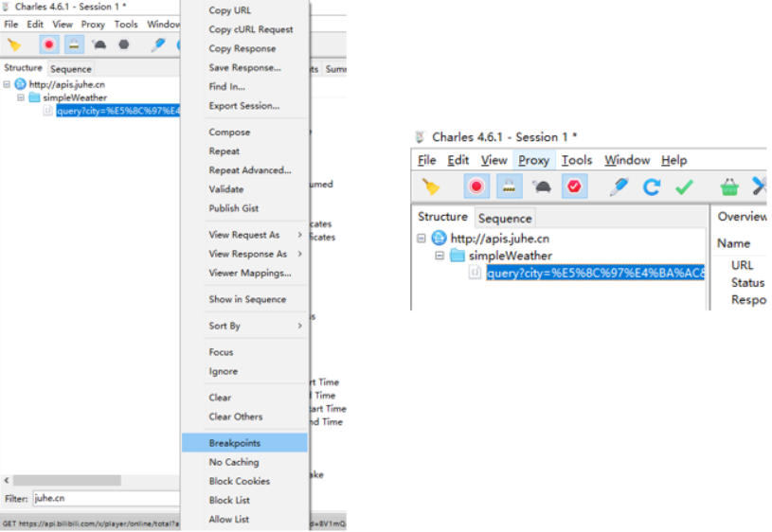
Task: Click the broom clear-session icon in left window
Action: click(14, 44)
